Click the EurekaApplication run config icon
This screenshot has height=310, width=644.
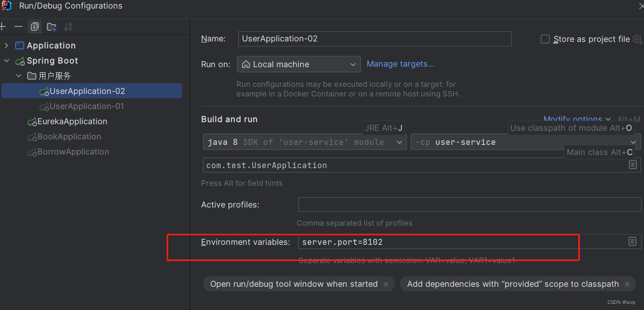(x=32, y=122)
